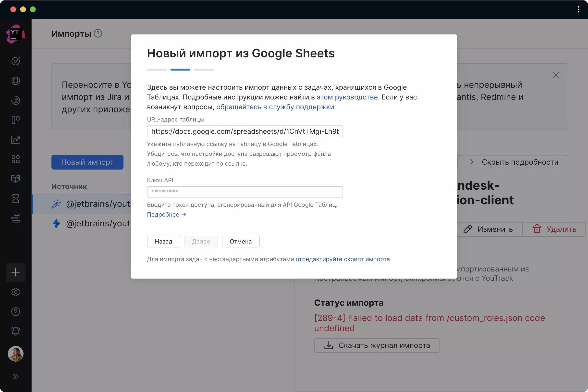Open Help with the question mark icon
The width and height of the screenshot is (588, 392).
pos(15,311)
